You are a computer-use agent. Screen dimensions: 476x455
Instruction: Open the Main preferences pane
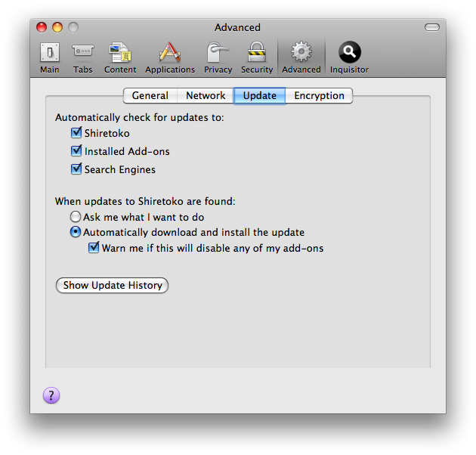[49, 57]
